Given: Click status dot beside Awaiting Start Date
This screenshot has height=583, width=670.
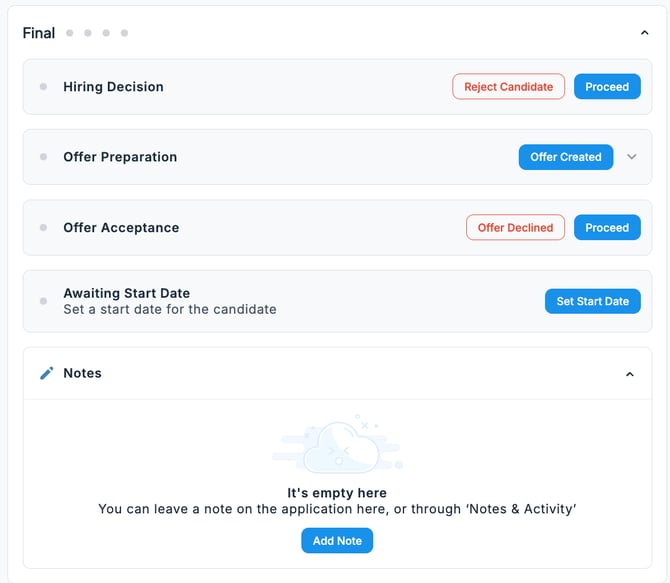Looking at the screenshot, I should click(x=43, y=301).
